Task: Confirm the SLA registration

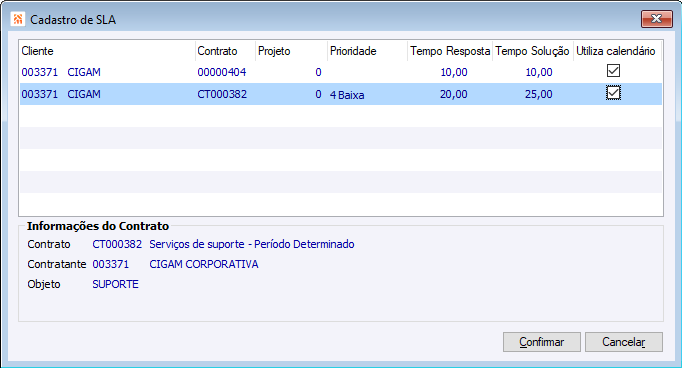Action: click(542, 342)
